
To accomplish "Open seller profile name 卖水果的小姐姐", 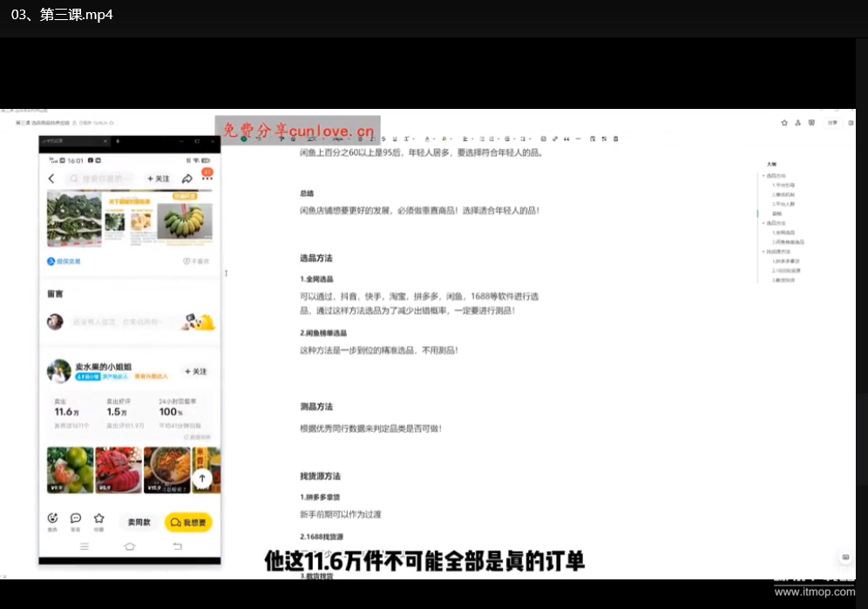I will pos(104,367).
